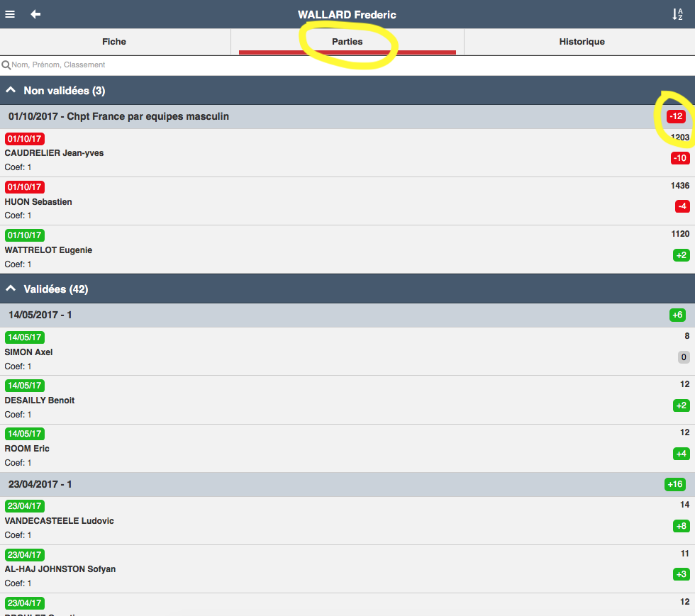This screenshot has height=616, width=695.
Task: Open the match against CAUDRELIER Jean-yves
Action: (x=347, y=153)
